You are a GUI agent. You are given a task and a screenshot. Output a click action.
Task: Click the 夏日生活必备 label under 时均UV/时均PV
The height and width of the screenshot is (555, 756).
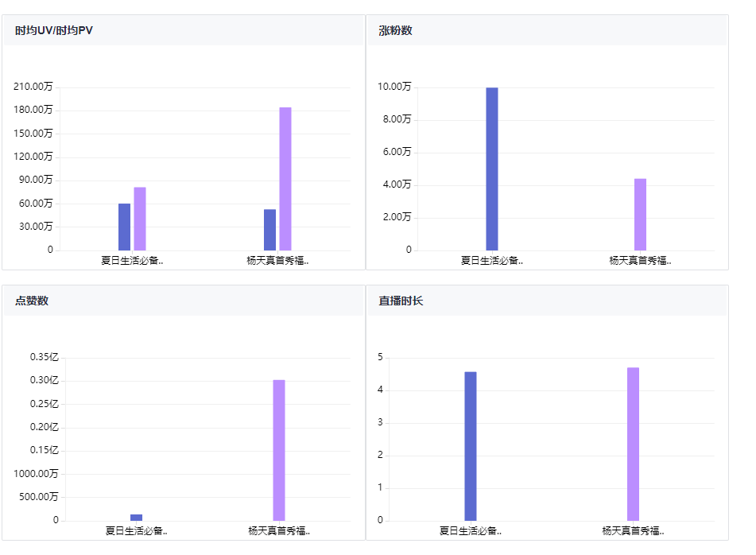click(132, 260)
